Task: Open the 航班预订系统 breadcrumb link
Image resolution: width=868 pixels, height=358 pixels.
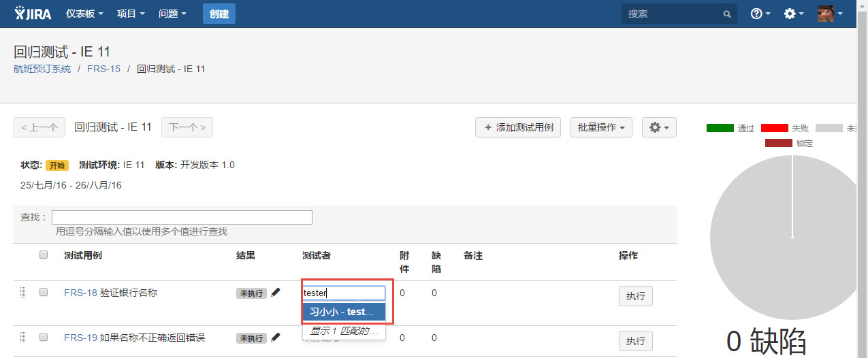Action: pos(42,69)
